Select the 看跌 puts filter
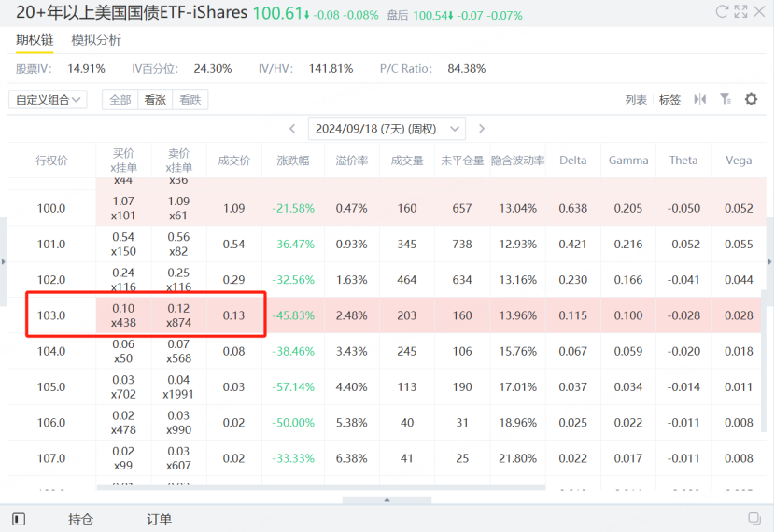This screenshot has height=532, width=775. 190,99
